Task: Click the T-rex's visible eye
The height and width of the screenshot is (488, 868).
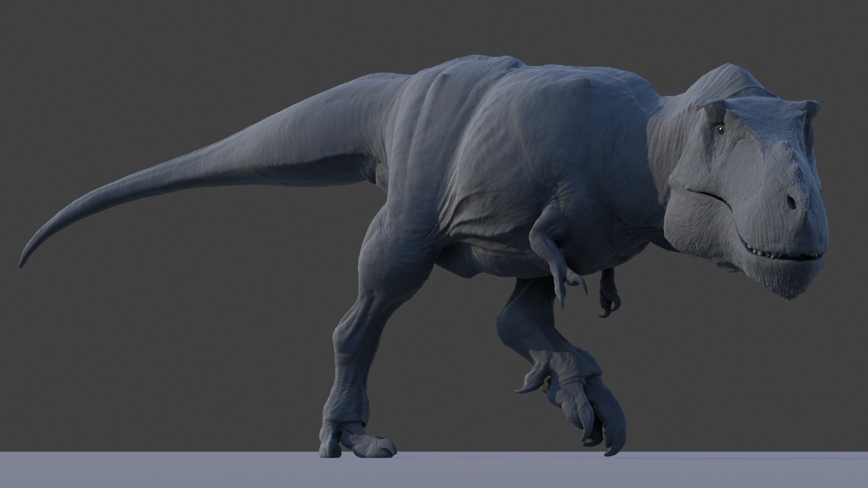Action: pyautogui.click(x=720, y=130)
